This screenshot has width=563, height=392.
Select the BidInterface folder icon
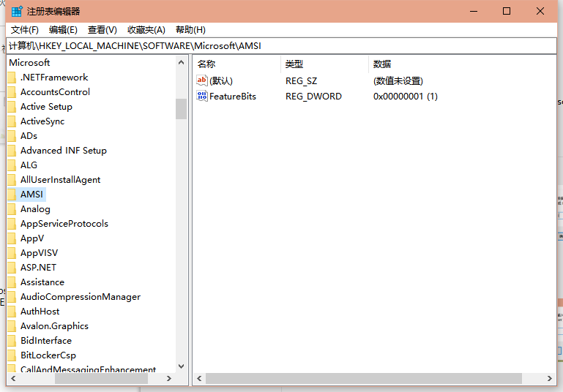click(12, 341)
